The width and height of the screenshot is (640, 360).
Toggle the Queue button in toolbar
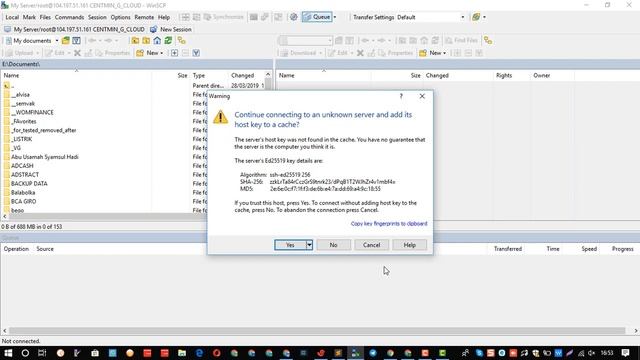pyautogui.click(x=317, y=17)
